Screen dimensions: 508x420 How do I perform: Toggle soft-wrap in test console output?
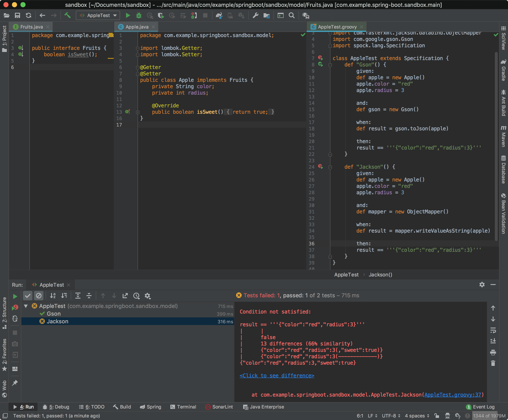pyautogui.click(x=493, y=330)
